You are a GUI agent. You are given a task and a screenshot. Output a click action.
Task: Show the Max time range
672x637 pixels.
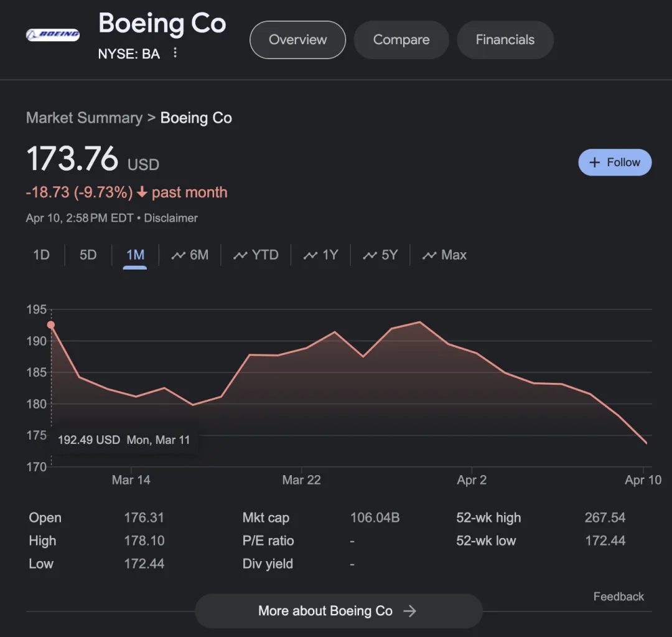click(445, 255)
